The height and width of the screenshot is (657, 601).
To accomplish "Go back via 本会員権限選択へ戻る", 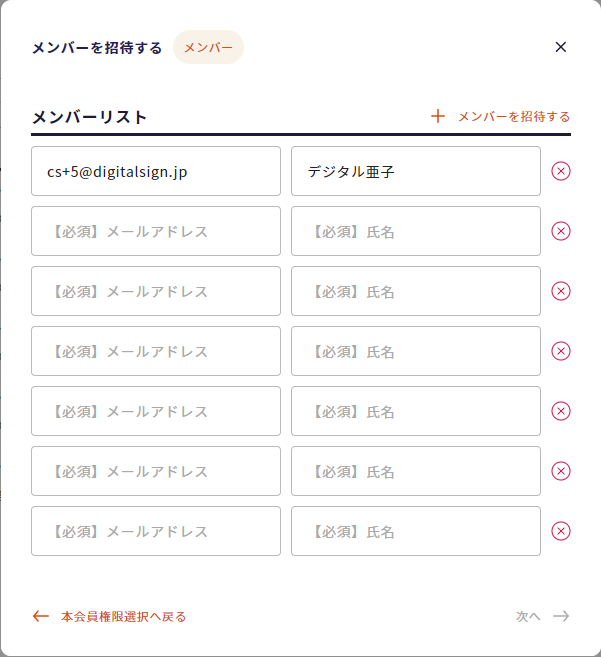I will pos(123,616).
